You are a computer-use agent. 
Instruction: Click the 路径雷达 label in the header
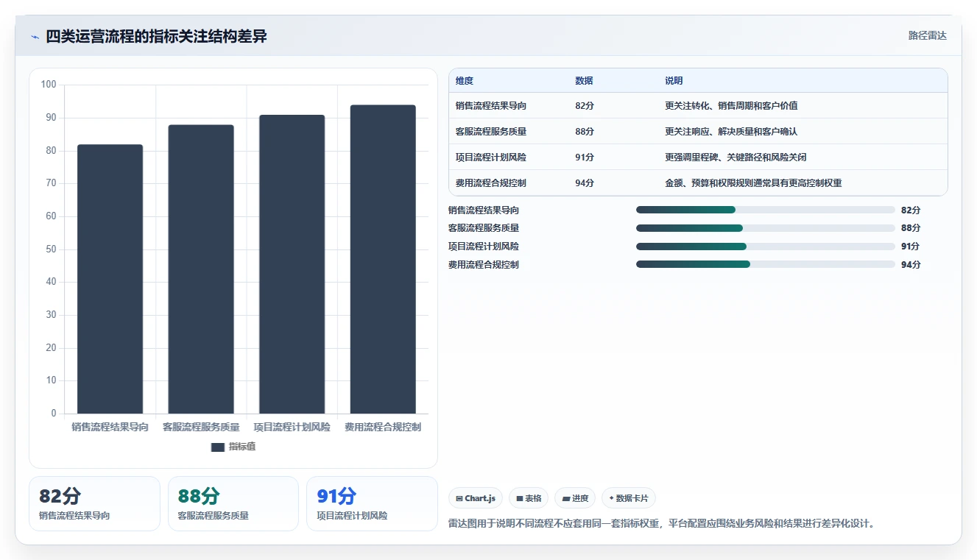click(x=927, y=35)
